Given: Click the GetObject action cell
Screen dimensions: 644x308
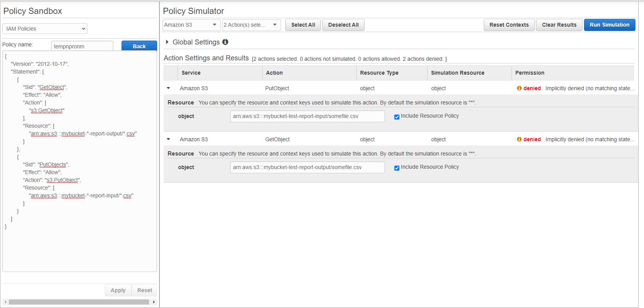Looking at the screenshot, I should [277, 139].
